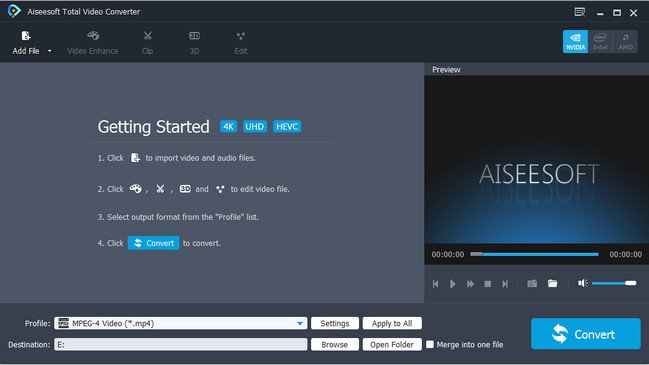649x365 pixels.
Task: Stop the preview playback
Action: point(488,284)
